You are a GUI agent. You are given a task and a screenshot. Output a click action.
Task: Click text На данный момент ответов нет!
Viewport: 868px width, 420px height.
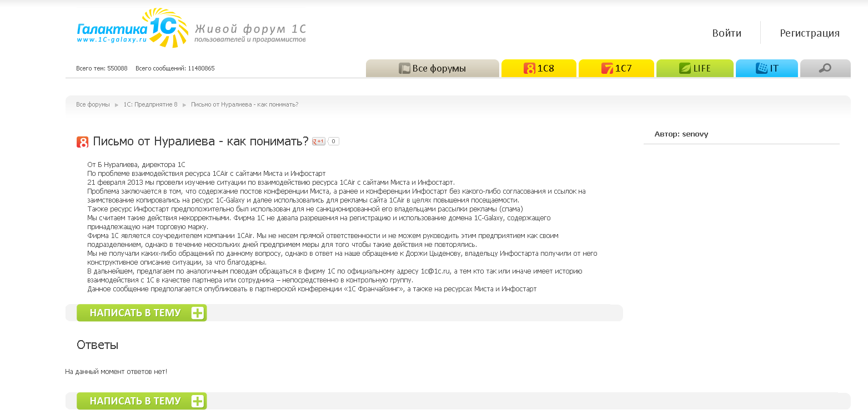coord(116,372)
